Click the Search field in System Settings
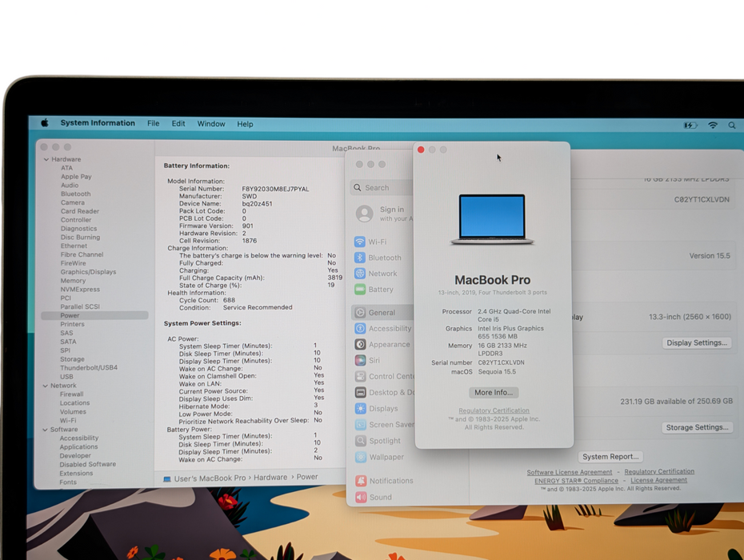This screenshot has height=560, width=744. click(382, 187)
